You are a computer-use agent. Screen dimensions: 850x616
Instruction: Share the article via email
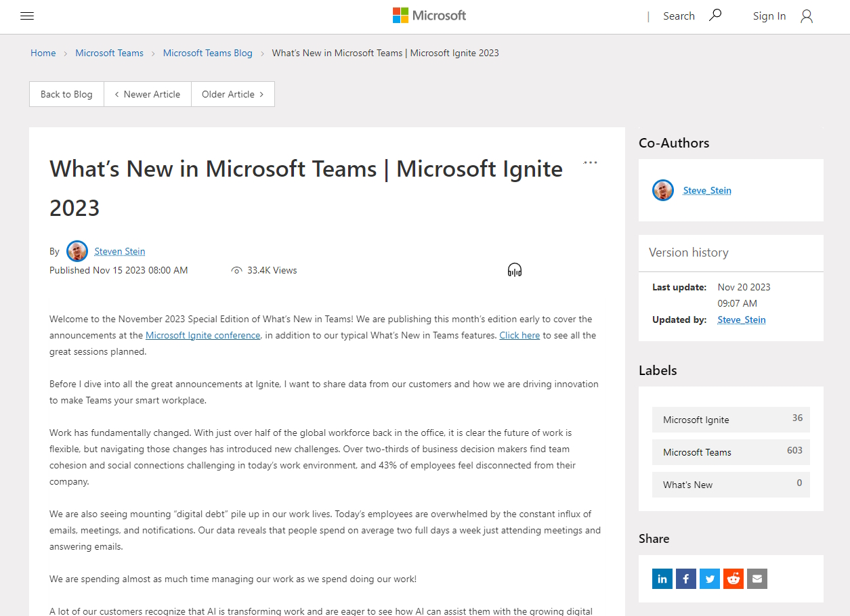pos(757,579)
